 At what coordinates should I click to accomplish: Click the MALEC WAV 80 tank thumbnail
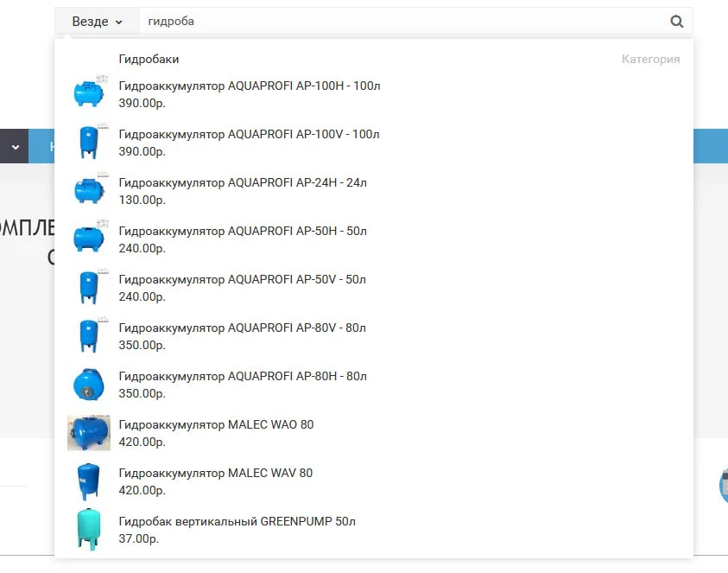88,481
